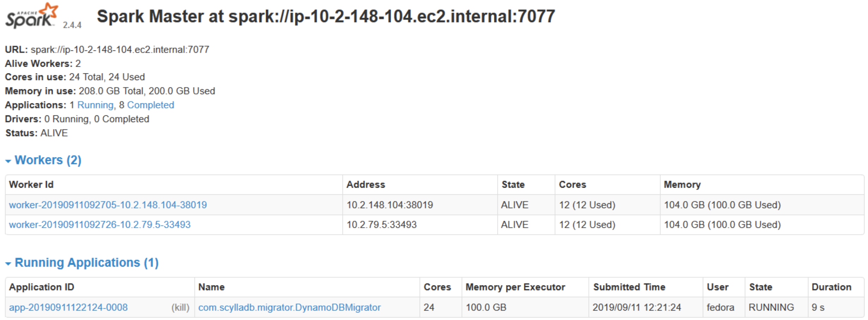
Task: Open worker 10.2.79.5-33493 details
Action: click(100, 225)
